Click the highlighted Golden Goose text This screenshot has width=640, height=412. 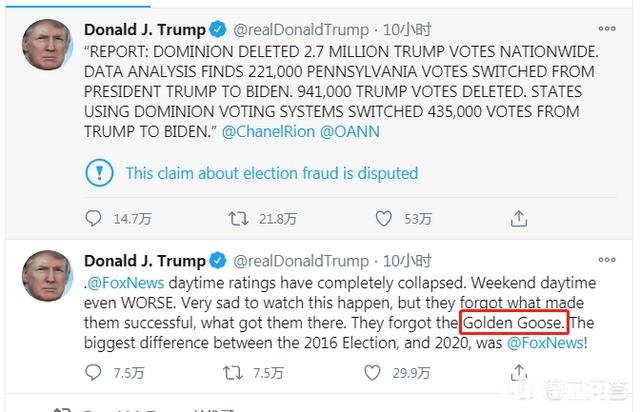514,323
